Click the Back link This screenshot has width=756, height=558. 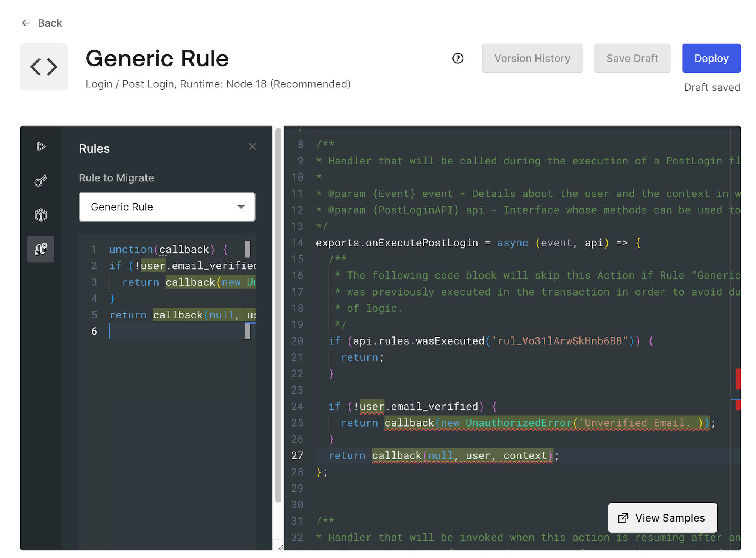click(50, 23)
